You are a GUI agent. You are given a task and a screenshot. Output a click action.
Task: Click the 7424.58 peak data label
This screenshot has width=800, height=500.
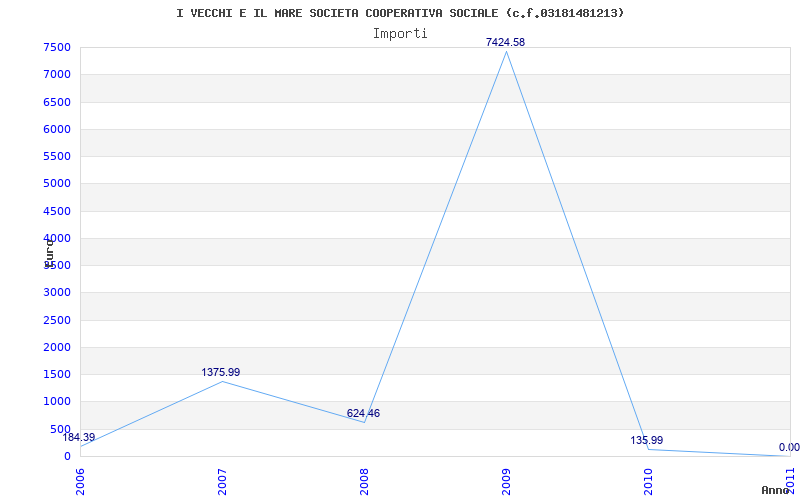pyautogui.click(x=505, y=42)
